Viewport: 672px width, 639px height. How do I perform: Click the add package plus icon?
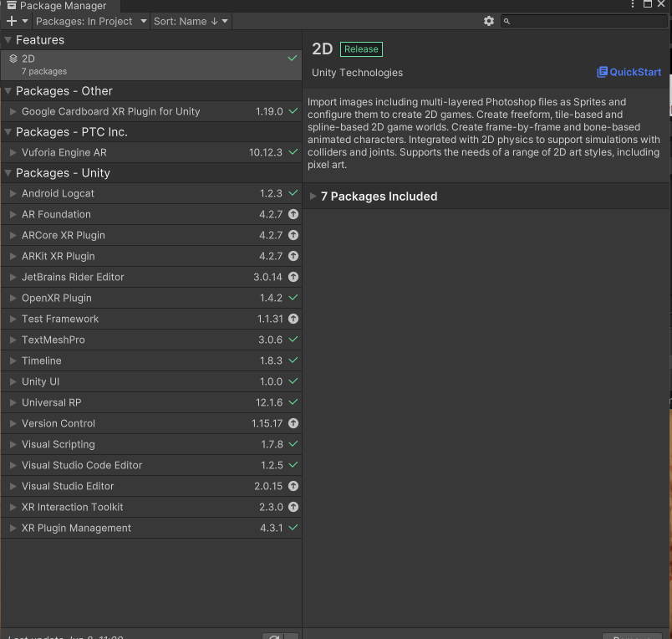coord(12,21)
